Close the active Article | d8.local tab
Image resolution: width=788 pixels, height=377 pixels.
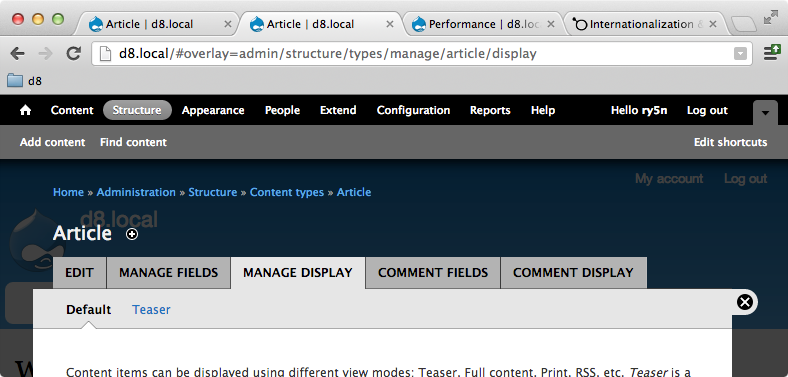click(389, 24)
